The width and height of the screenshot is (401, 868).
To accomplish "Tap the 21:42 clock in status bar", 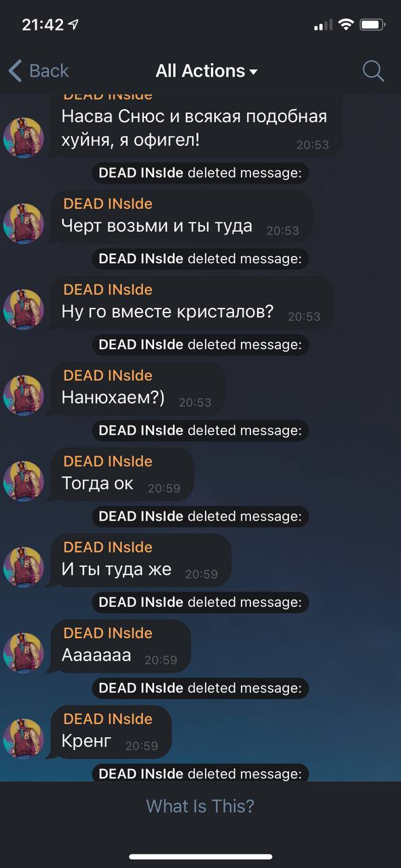I will 42,25.
